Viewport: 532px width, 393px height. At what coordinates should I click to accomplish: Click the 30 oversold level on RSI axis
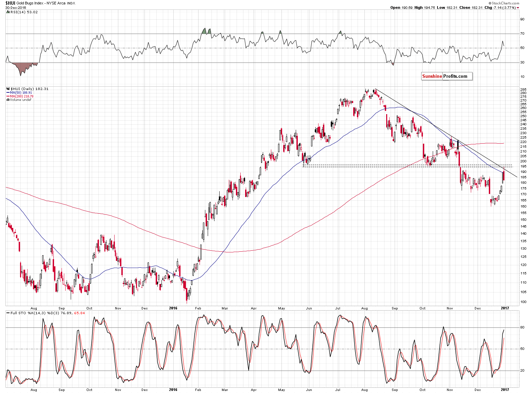[x=522, y=62]
